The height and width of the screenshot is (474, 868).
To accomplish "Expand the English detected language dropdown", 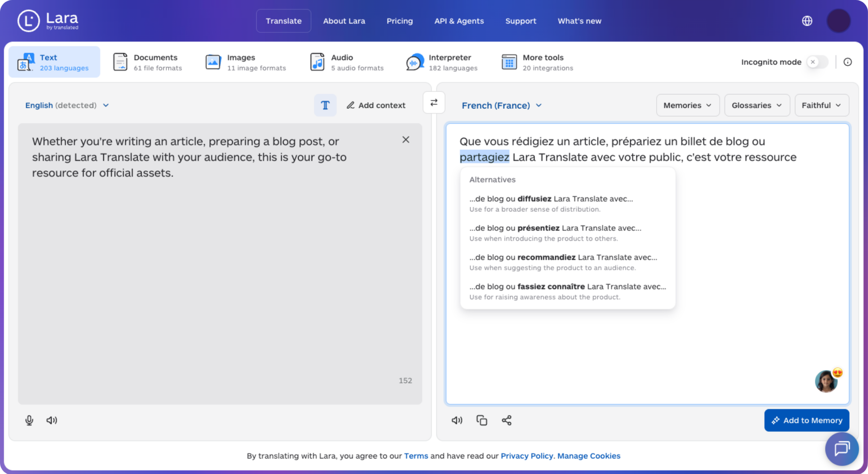I will 67,105.
